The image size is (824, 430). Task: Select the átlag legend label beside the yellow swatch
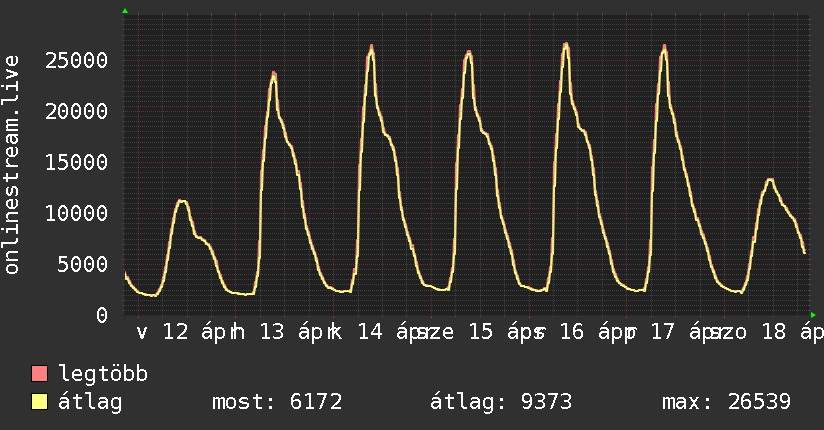90,402
